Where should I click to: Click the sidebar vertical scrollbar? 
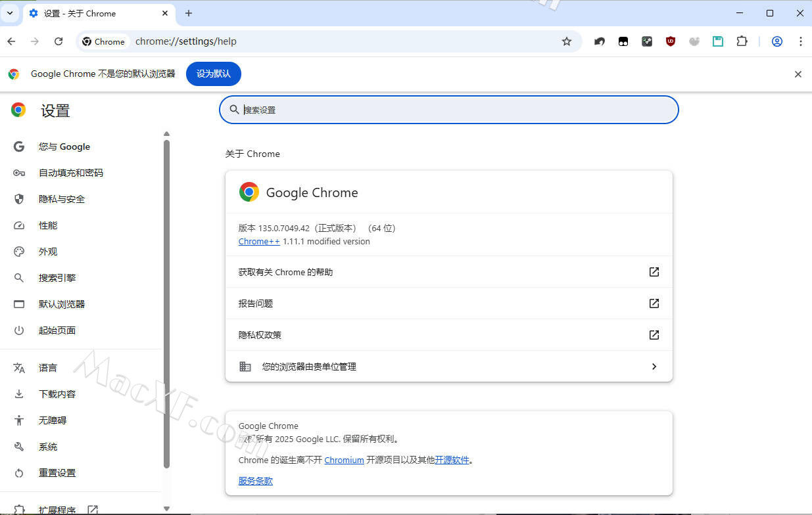tap(166, 302)
